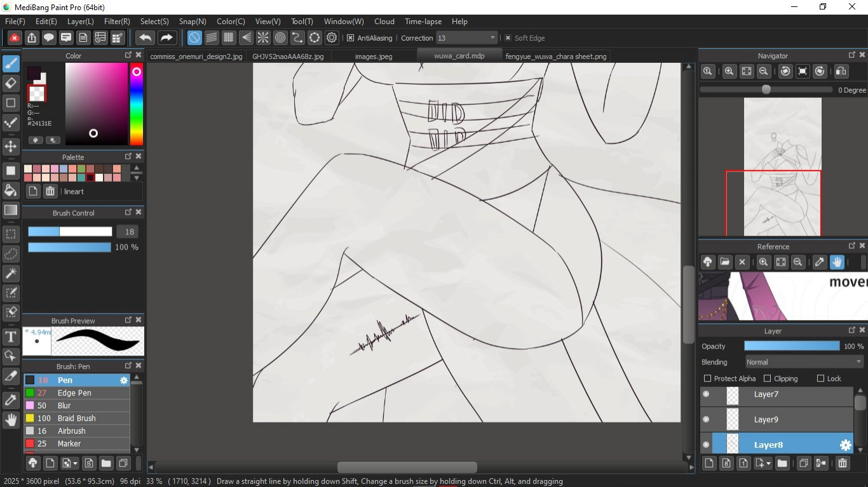868x487 pixels.
Task: Select the Marker brush
Action: [77, 444]
